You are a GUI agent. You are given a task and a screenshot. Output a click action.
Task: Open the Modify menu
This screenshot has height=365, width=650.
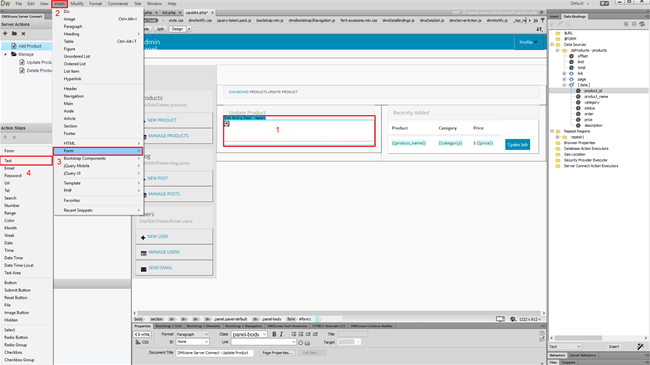click(x=77, y=4)
